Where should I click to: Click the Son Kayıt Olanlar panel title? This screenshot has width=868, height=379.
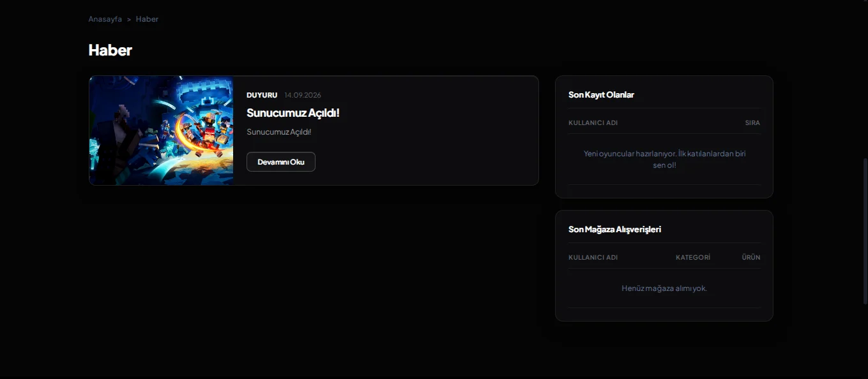click(601, 94)
